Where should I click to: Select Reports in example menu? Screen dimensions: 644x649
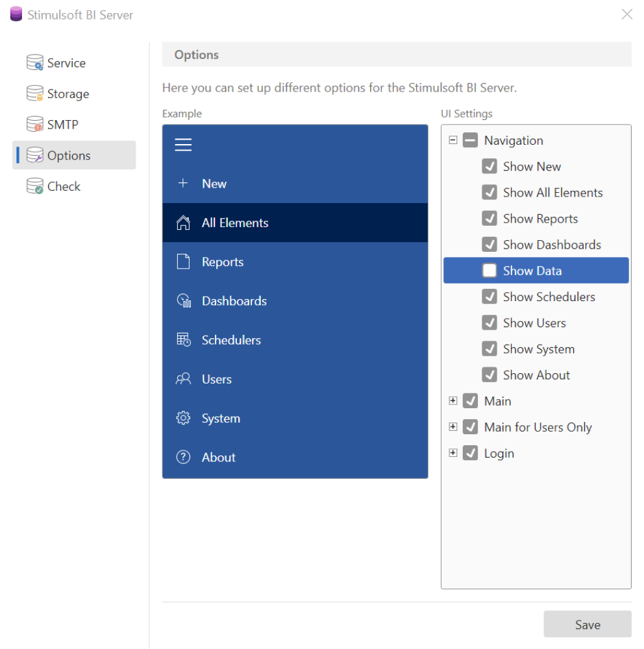(x=295, y=262)
